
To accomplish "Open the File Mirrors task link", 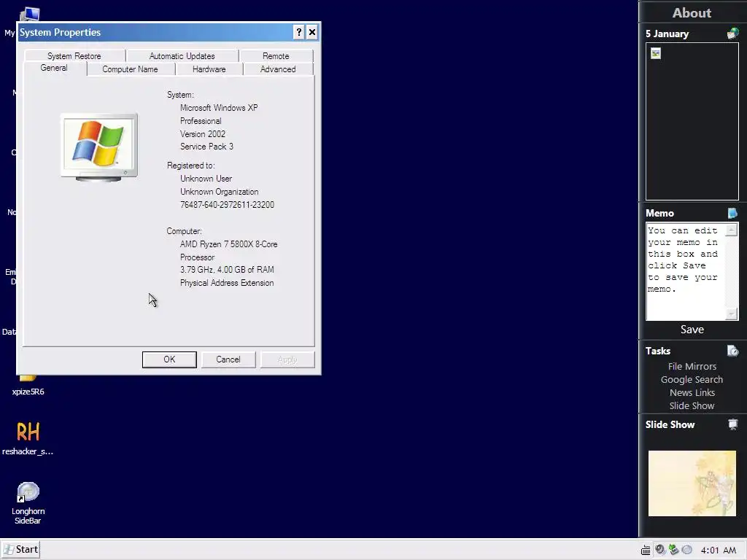I will [692, 366].
